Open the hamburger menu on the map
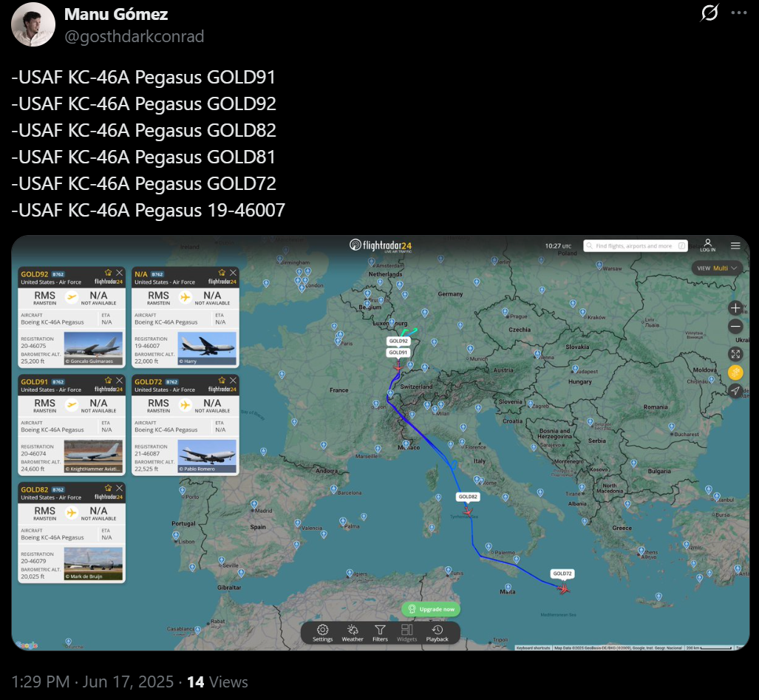Screen dimensions: 759x700 pos(735,245)
